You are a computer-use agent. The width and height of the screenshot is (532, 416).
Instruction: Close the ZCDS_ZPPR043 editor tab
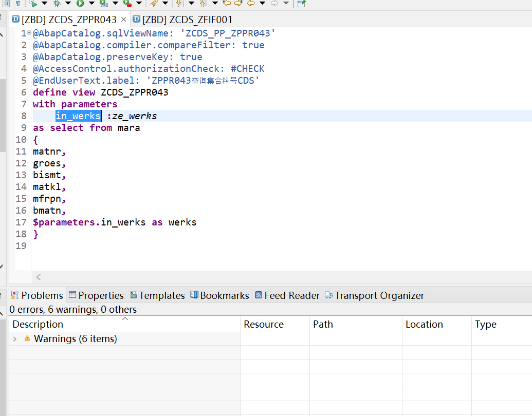coord(124,20)
